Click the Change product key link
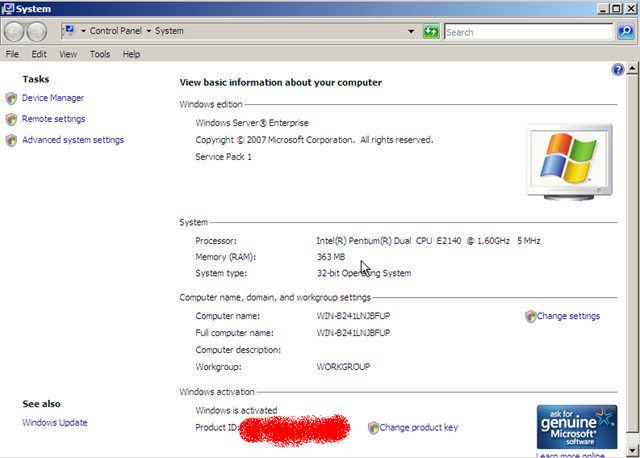 (x=419, y=427)
